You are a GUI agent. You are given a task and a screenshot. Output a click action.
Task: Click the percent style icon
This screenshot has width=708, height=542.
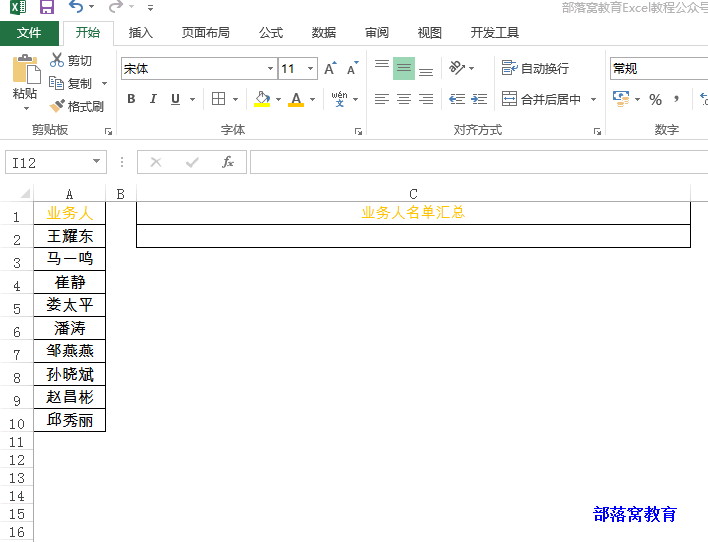[655, 99]
